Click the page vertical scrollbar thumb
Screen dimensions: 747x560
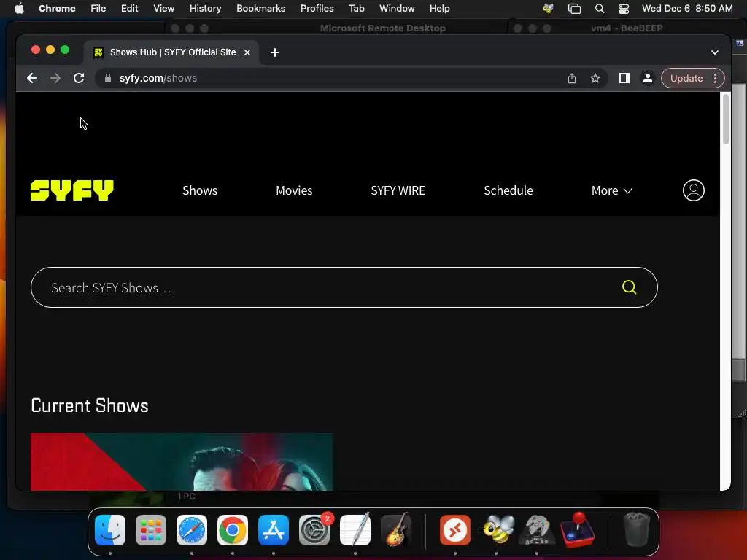click(x=726, y=119)
